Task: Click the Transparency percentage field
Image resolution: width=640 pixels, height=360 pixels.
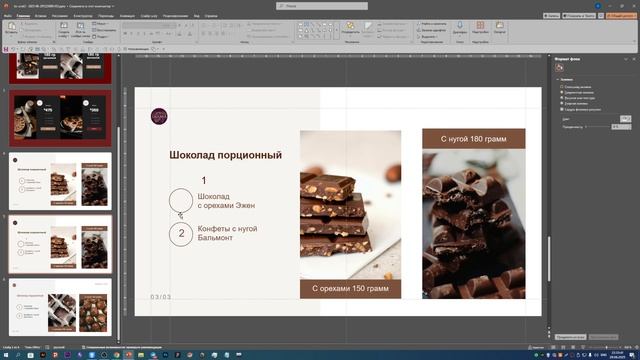Action: click(x=621, y=127)
